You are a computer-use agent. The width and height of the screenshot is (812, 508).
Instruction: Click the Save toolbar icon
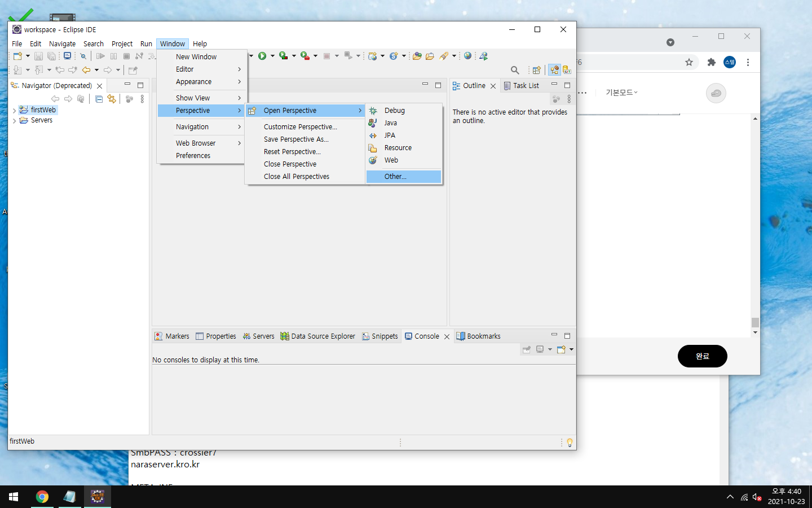(38, 56)
